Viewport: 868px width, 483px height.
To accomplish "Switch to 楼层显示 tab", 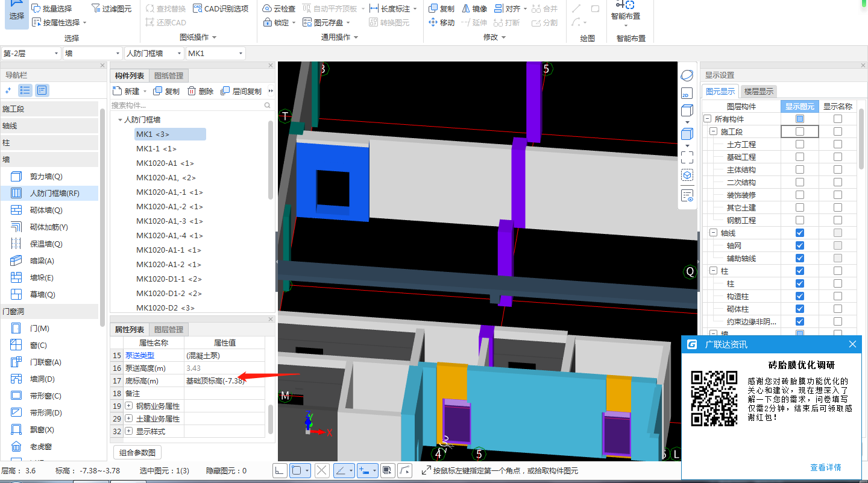I will click(759, 92).
